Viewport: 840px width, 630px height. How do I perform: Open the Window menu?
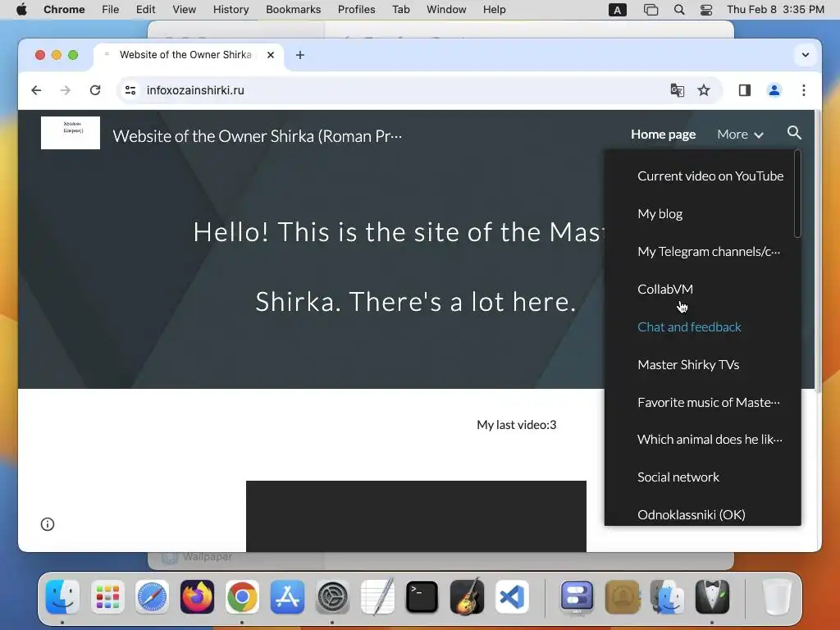[446, 10]
